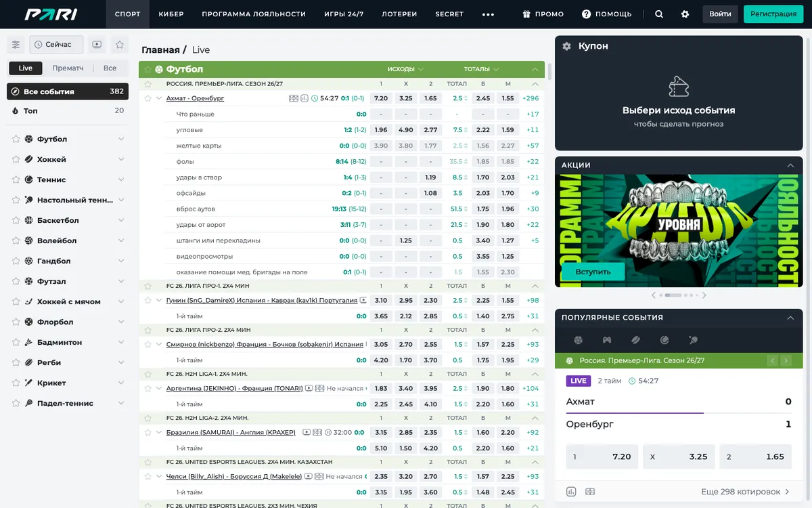Click the Войти button
This screenshot has width=812, height=508.
[720, 14]
